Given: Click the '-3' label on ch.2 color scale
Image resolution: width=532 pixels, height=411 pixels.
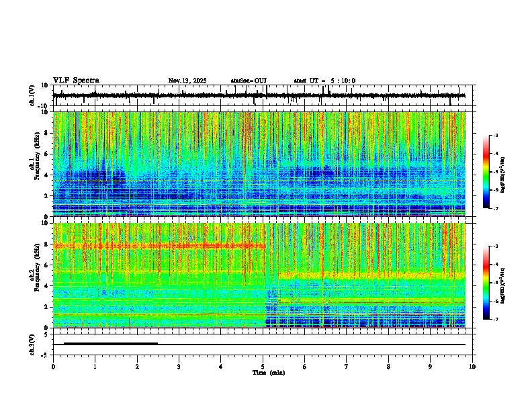Looking at the screenshot, I should point(496,246).
